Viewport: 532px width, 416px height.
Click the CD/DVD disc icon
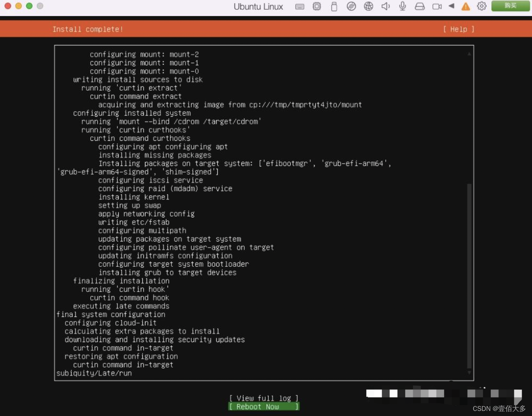pos(351,6)
